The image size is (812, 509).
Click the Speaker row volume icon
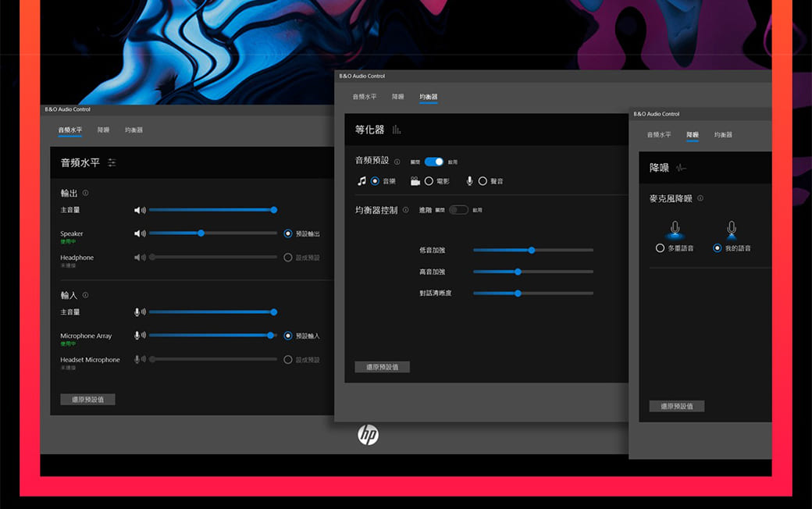click(140, 233)
